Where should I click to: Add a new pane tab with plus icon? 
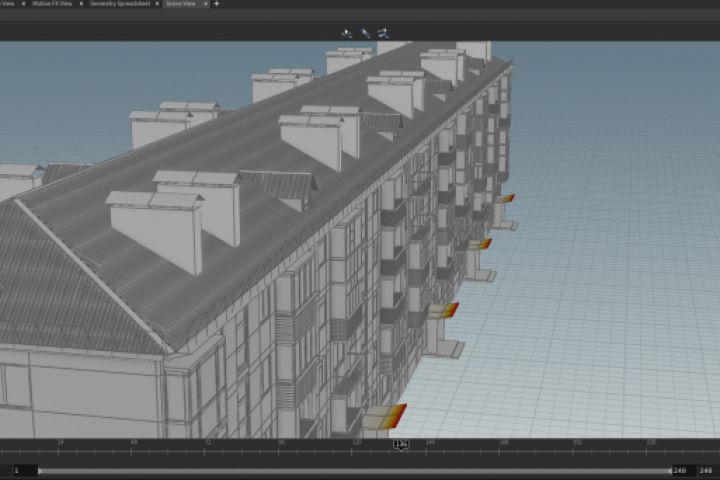tap(217, 4)
